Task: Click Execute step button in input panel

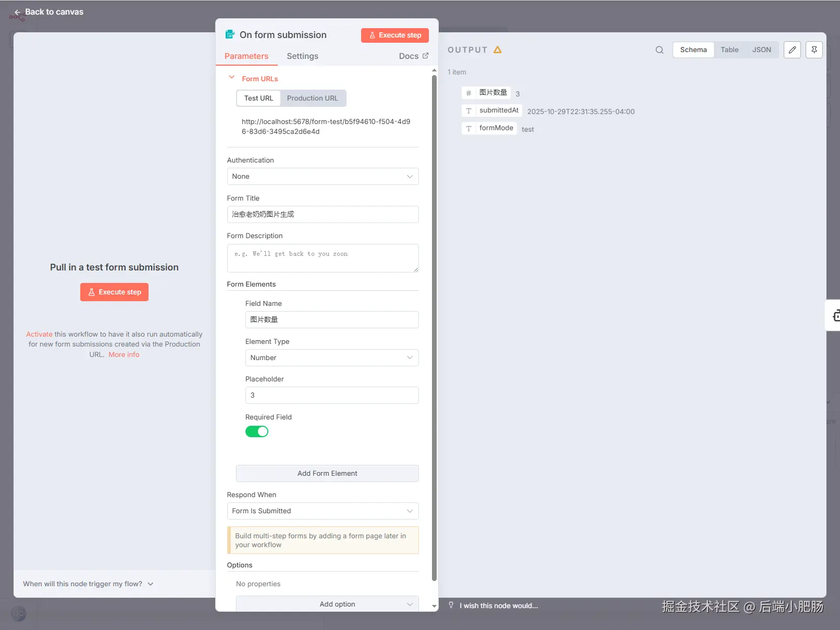Action: pos(114,292)
